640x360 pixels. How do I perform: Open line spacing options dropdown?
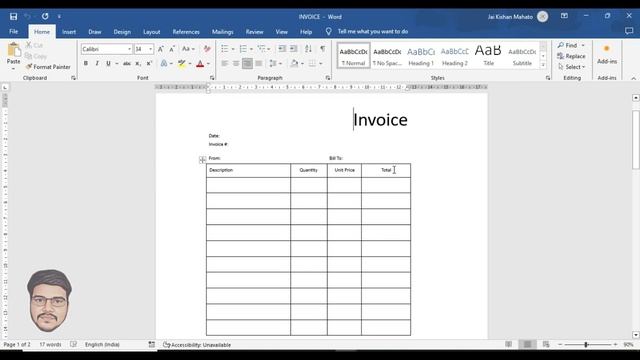click(276, 63)
